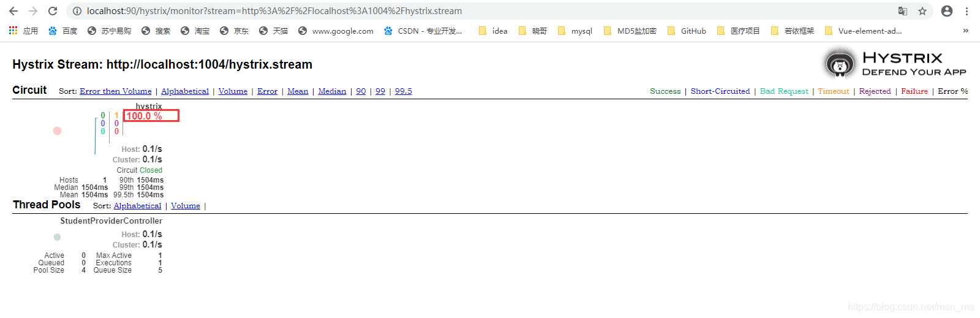
Task: Open the MD5盐加密 bookmark folder
Action: [x=630, y=31]
